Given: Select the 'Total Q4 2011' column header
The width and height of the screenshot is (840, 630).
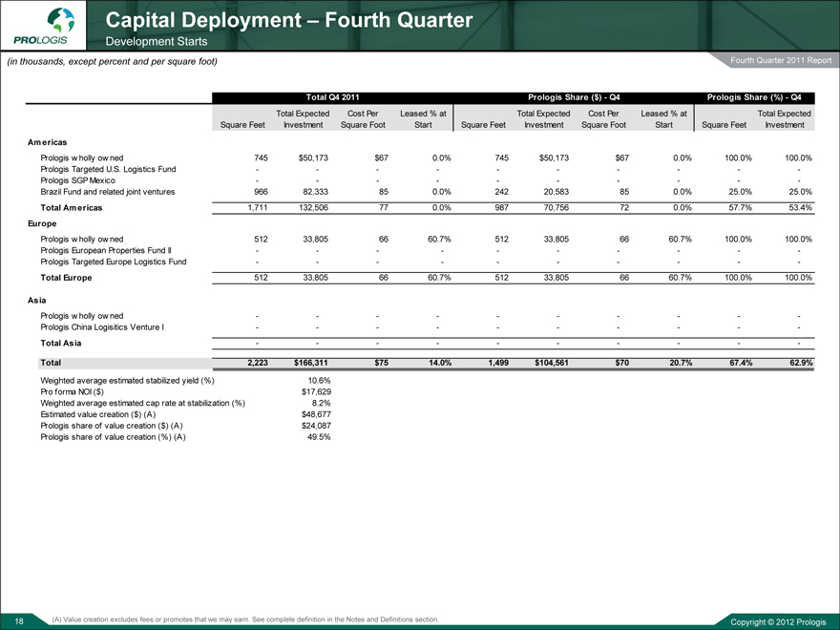Looking at the screenshot, I should tap(332, 97).
